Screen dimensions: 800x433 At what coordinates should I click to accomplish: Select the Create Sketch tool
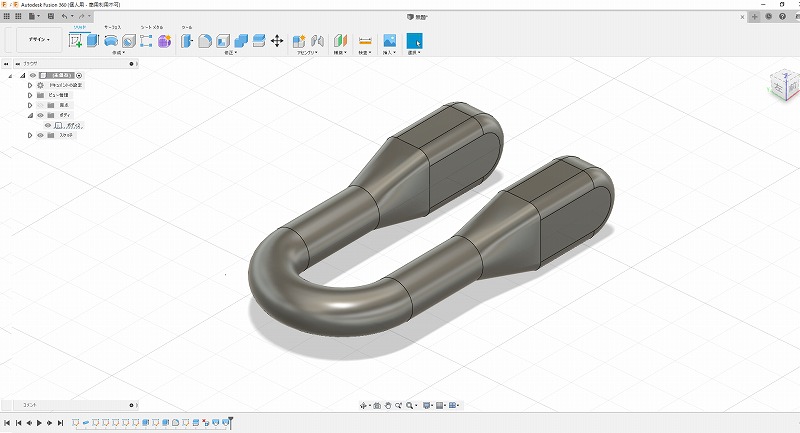[x=75, y=41]
